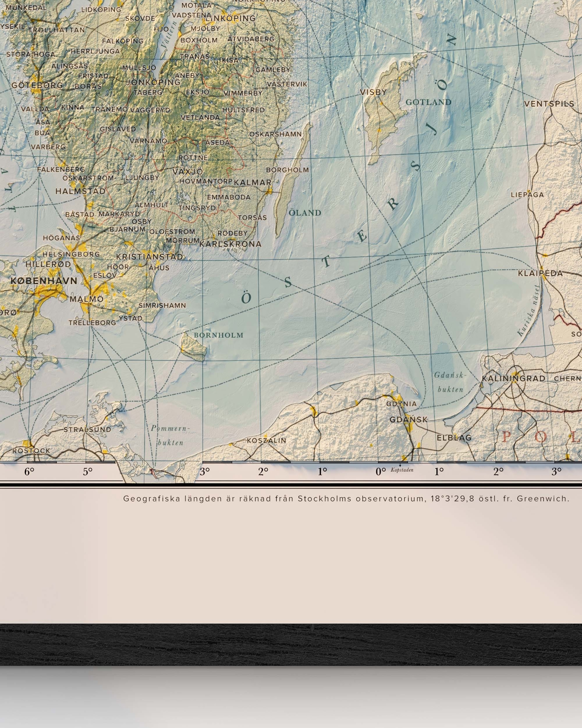
Task: Click the GDAŃSK city label
Action: coord(408,419)
